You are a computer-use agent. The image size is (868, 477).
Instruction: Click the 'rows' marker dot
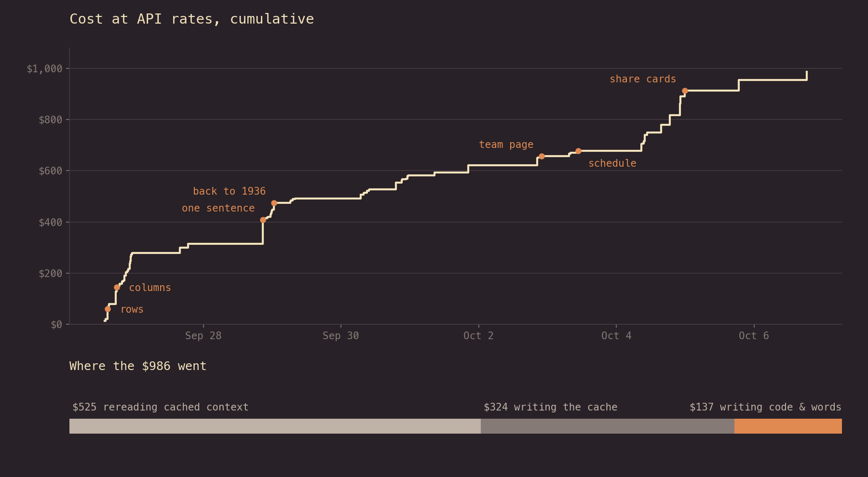click(x=108, y=309)
